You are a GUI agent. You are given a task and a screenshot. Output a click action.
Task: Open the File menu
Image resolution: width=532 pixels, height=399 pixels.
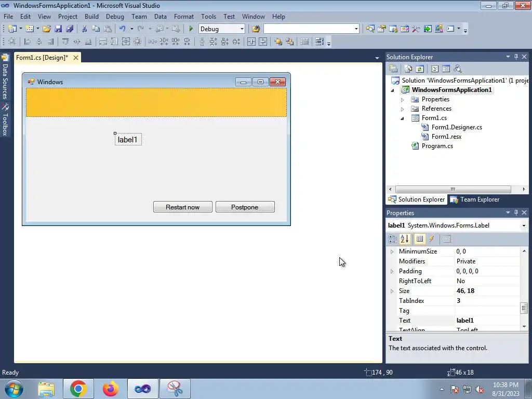click(8, 17)
